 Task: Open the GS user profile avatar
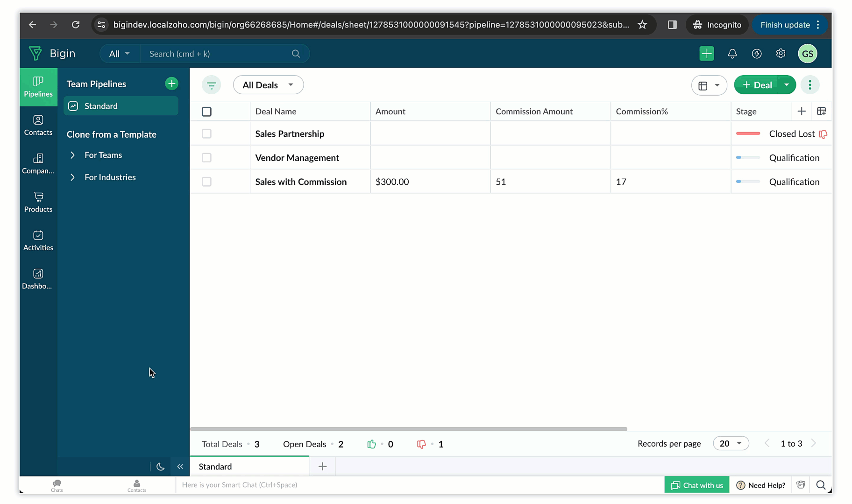point(808,54)
